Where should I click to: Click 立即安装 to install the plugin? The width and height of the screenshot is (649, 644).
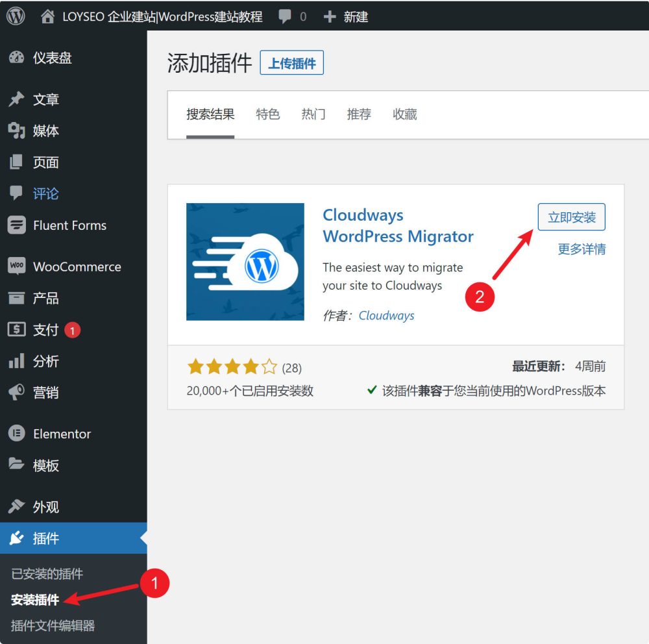pyautogui.click(x=572, y=217)
